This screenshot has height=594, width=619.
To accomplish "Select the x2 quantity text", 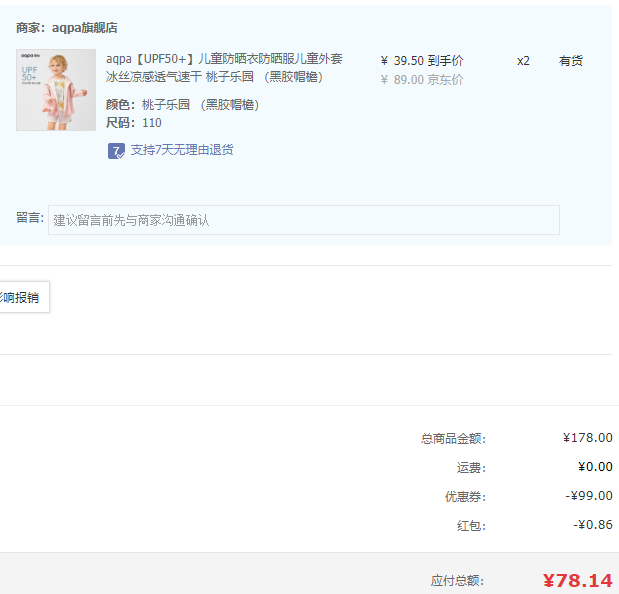I will (523, 61).
